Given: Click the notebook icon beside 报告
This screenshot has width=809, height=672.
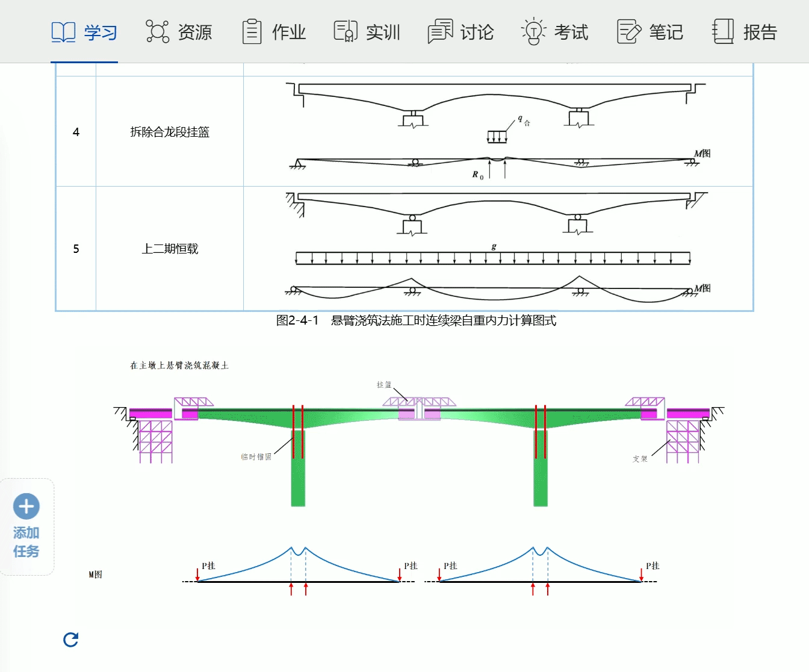Looking at the screenshot, I should 723,31.
